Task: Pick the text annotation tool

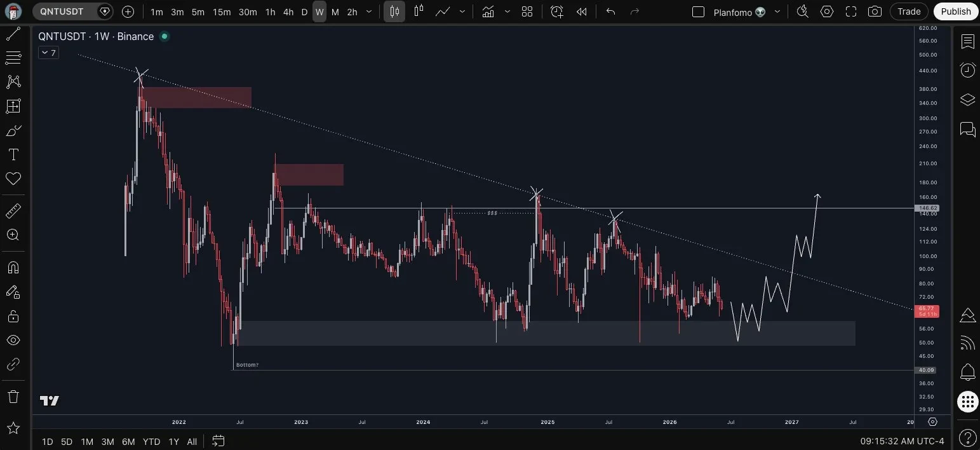Action: [x=13, y=155]
